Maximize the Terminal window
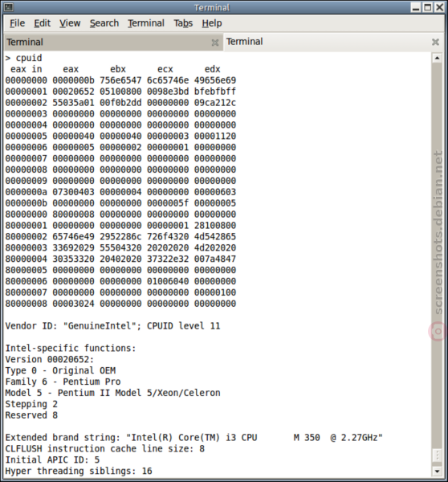 [x=427, y=7]
